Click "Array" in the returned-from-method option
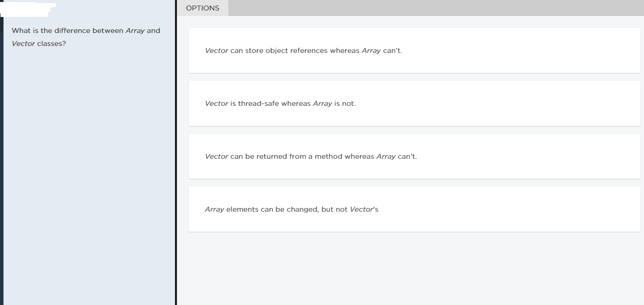 (386, 157)
